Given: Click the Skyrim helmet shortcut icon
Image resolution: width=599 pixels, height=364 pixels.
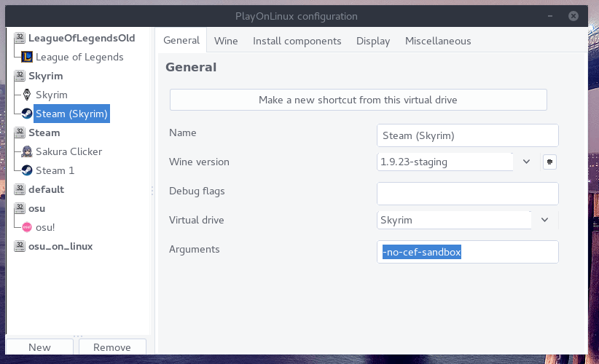Looking at the screenshot, I should point(27,95).
